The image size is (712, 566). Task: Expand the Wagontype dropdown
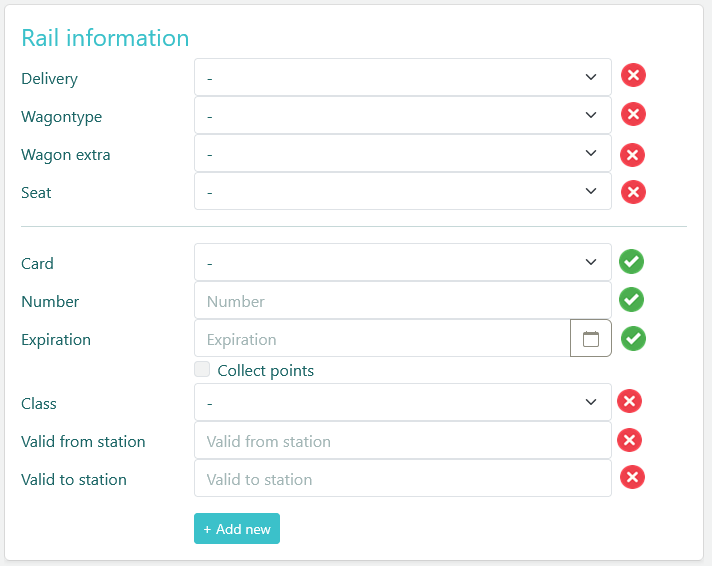(402, 116)
